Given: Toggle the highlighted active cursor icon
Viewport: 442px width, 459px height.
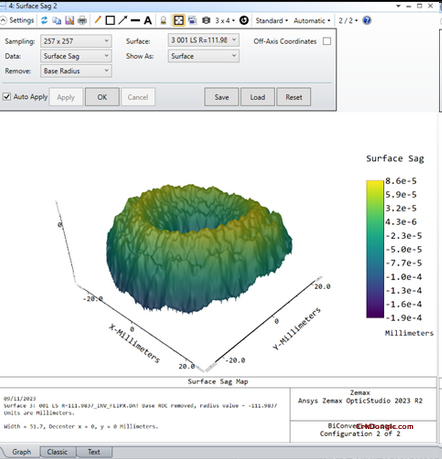Looking at the screenshot, I should pos(179,21).
